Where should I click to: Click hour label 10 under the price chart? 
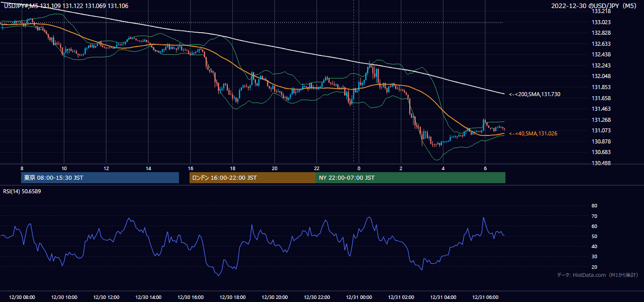click(64, 168)
